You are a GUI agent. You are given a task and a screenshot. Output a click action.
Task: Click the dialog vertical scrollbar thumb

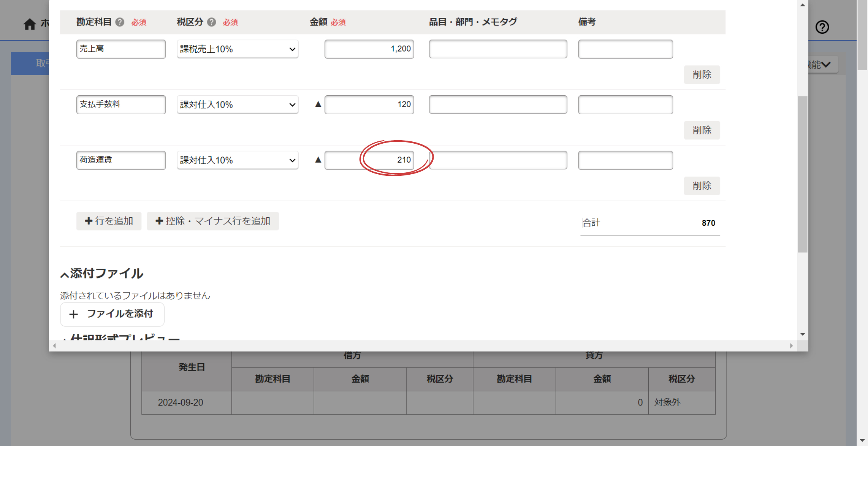pos(803,174)
